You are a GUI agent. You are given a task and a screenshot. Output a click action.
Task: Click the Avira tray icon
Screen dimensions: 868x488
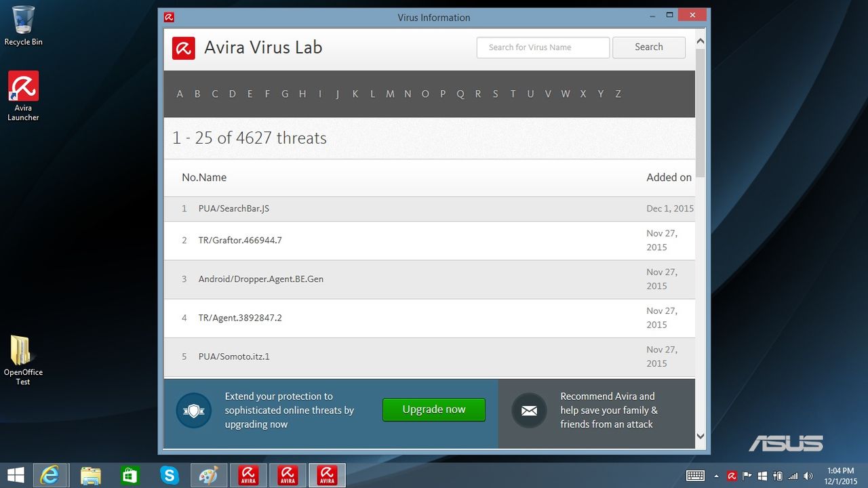pos(732,476)
